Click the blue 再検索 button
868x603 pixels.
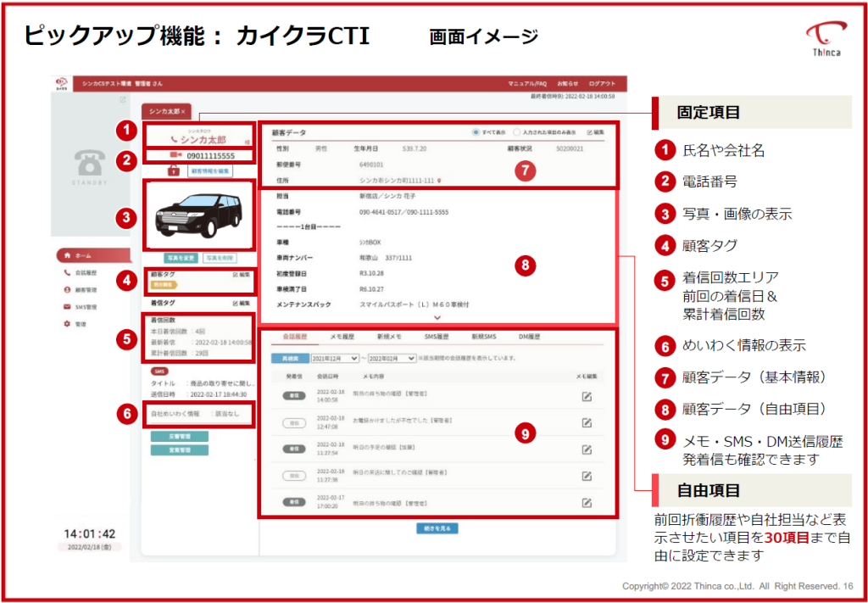[x=289, y=358]
